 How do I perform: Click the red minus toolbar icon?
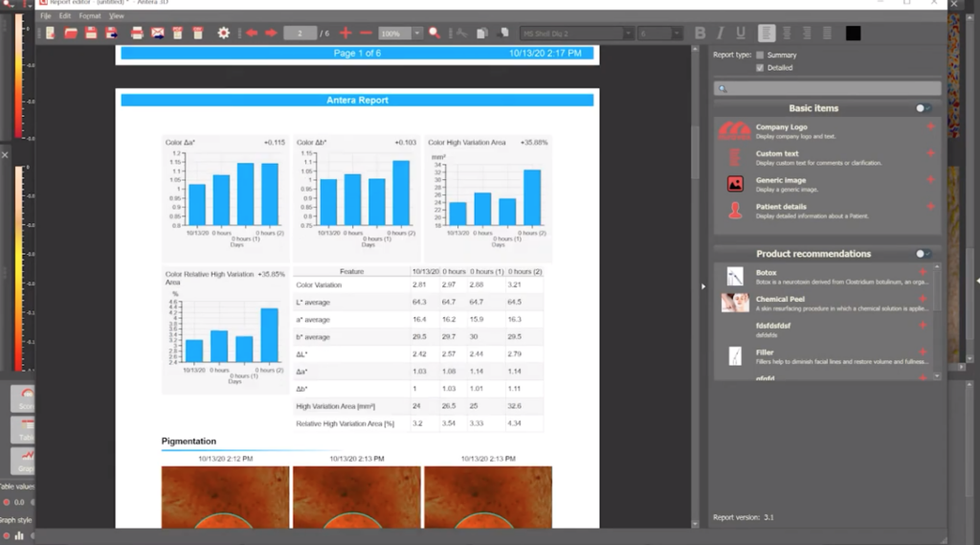[367, 34]
